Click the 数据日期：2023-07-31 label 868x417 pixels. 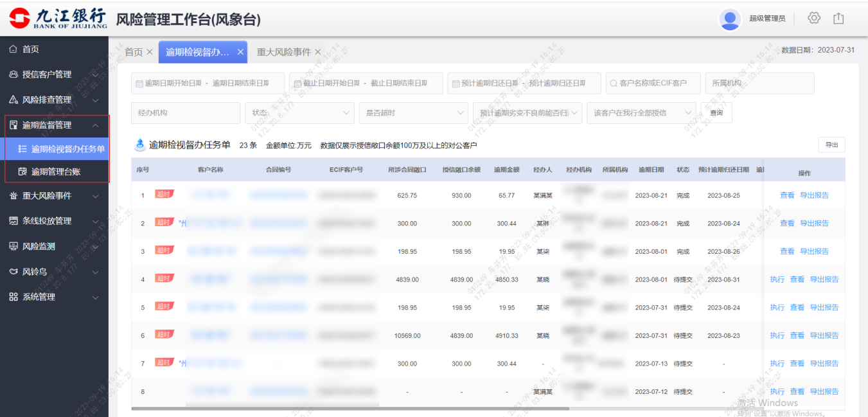pyautogui.click(x=818, y=50)
